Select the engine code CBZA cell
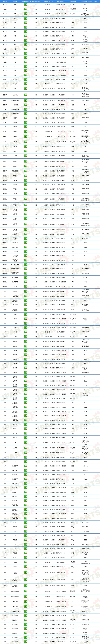The height and width of the screenshot is (644, 100). (86, 5)
